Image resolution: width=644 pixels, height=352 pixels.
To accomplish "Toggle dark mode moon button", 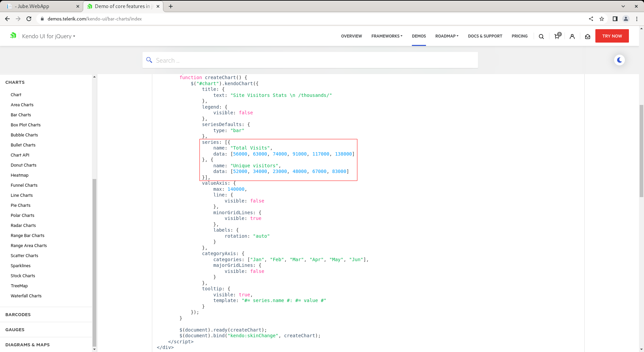I will click(x=620, y=60).
